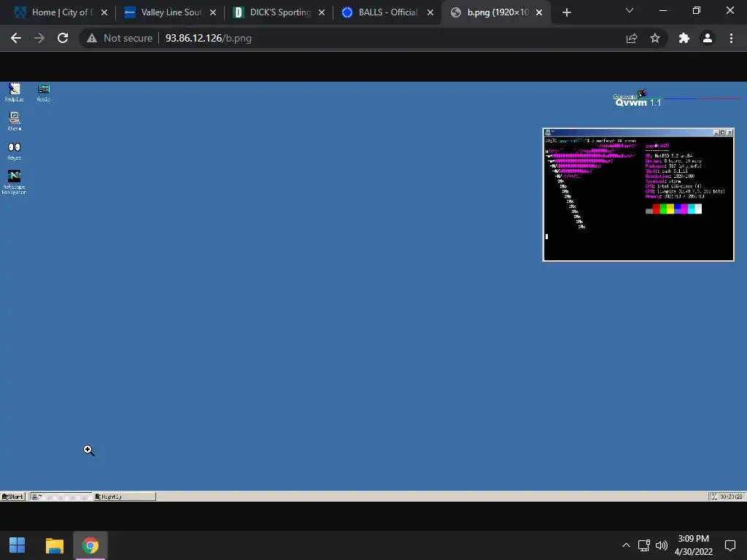Open the Windows notification center
The image size is (747, 560).
pyautogui.click(x=729, y=545)
